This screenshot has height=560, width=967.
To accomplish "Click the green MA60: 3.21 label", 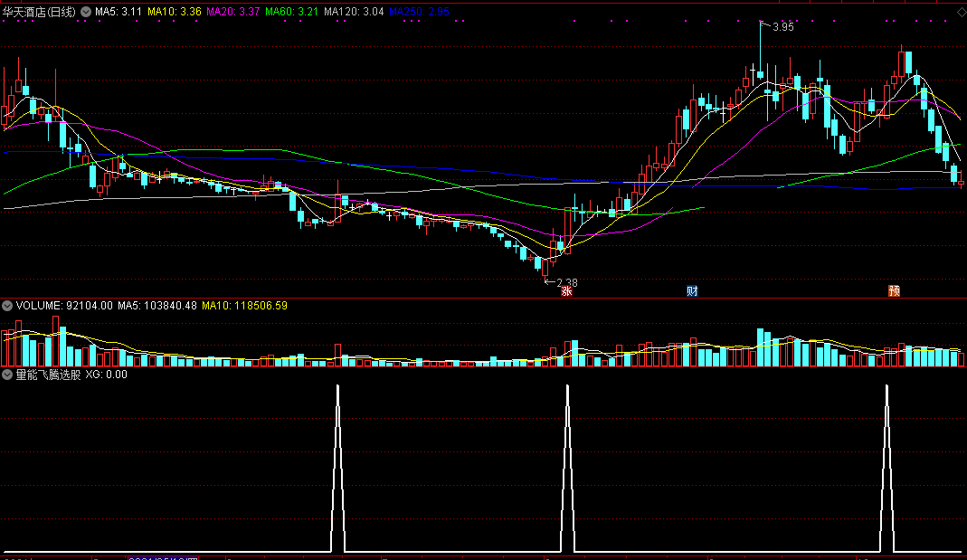I will coord(291,12).
